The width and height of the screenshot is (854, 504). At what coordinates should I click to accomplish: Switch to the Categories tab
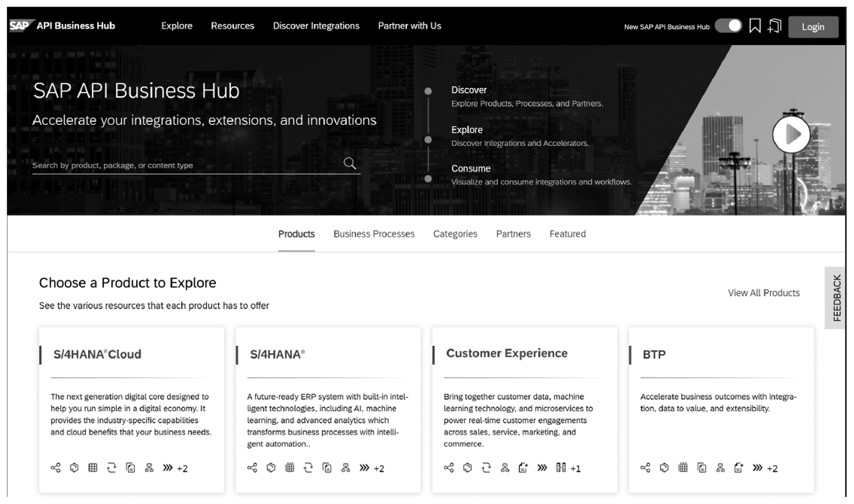455,234
